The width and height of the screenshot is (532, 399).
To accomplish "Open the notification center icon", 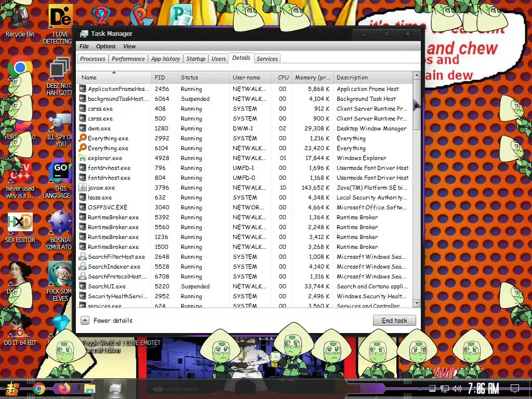I will pyautogui.click(x=515, y=389).
